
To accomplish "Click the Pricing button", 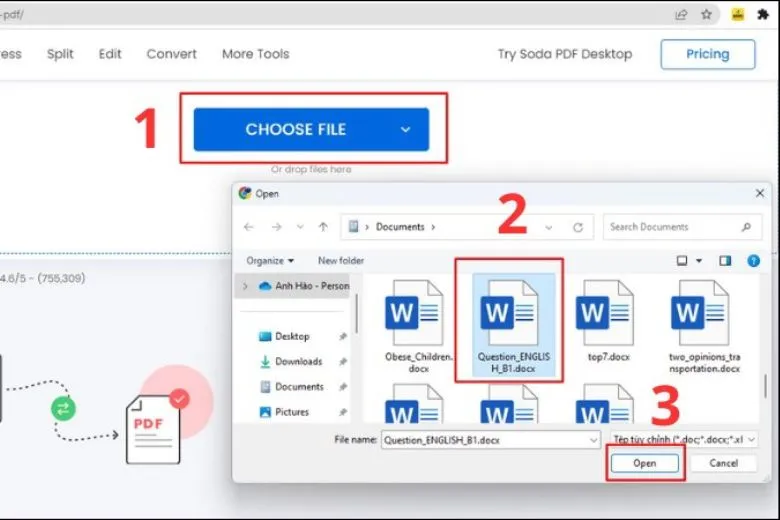I will 707,54.
